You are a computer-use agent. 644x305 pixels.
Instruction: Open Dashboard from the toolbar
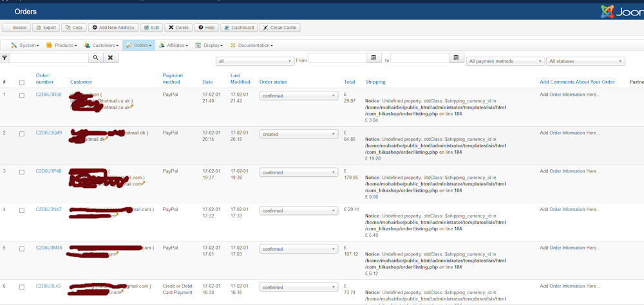tap(239, 28)
